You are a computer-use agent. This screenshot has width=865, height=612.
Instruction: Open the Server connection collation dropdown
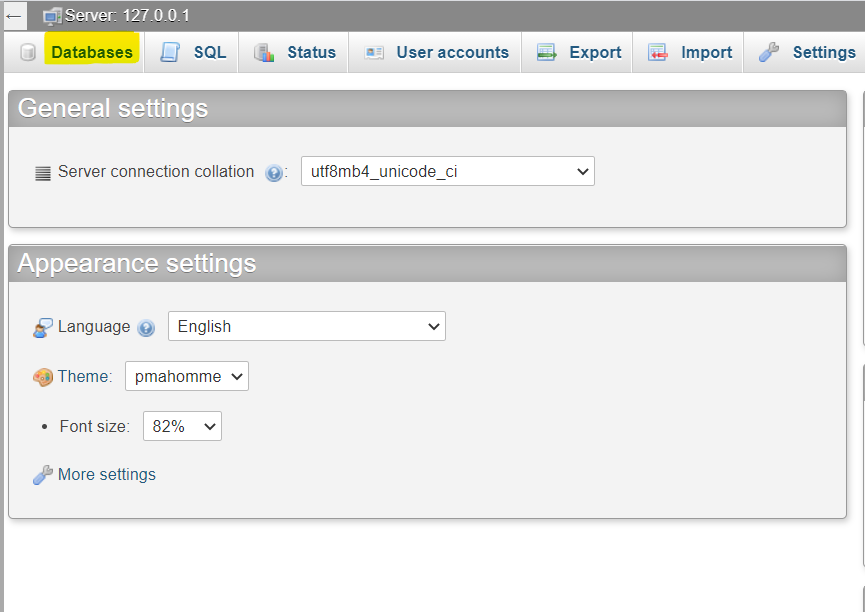(448, 171)
